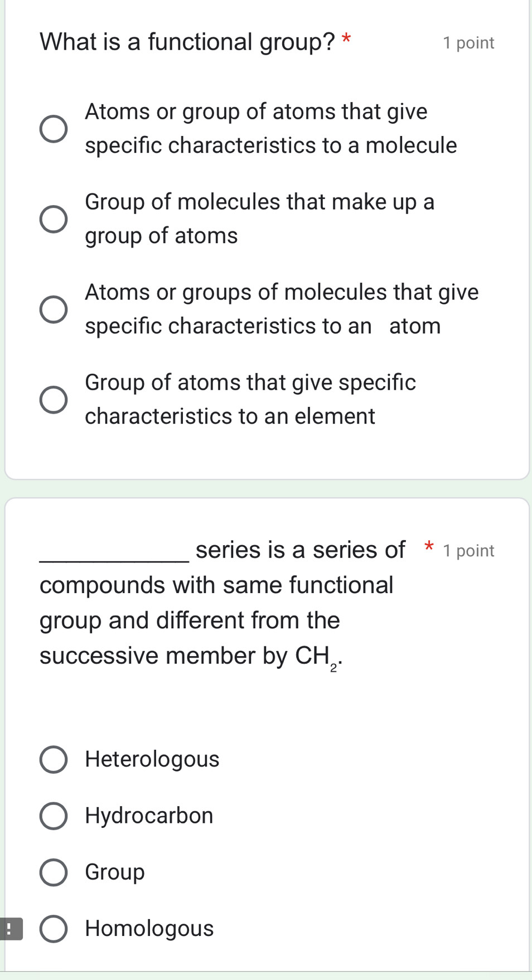
Task: Pick the Group radio circle
Action: point(54,872)
